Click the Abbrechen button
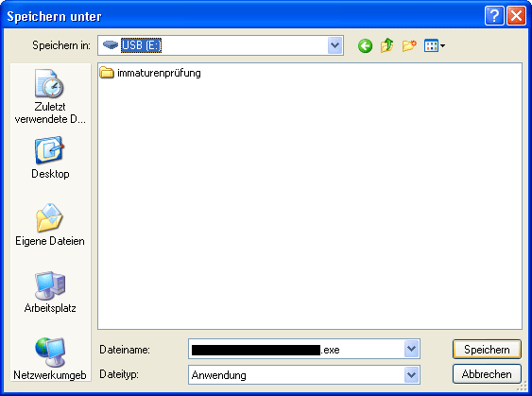Image resolution: width=532 pixels, height=396 pixels. 487,374
